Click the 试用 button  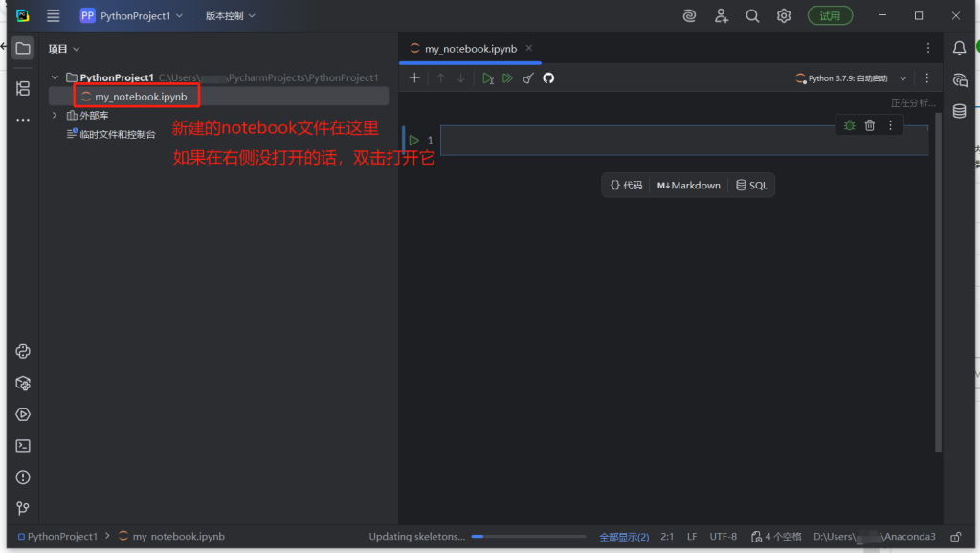(x=830, y=16)
